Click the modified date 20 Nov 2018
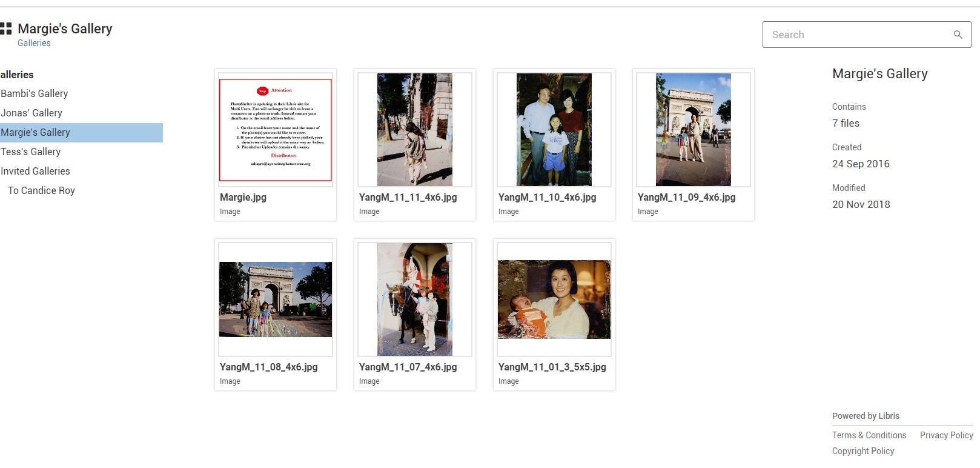This screenshot has width=980, height=468. (861, 204)
